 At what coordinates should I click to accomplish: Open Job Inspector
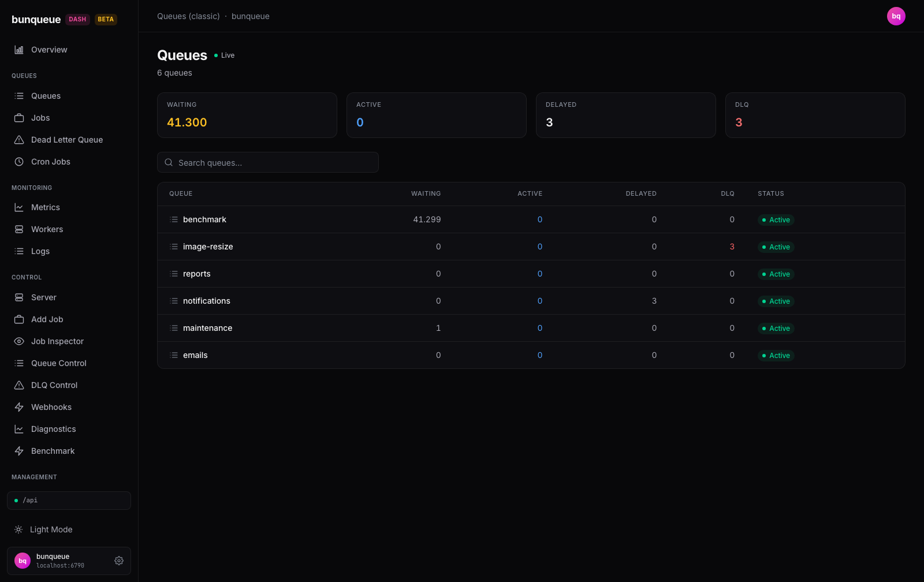point(69,341)
